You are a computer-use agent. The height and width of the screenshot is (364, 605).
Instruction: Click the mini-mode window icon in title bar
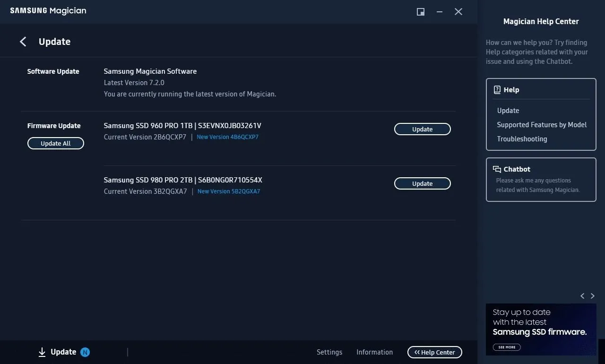pos(420,12)
